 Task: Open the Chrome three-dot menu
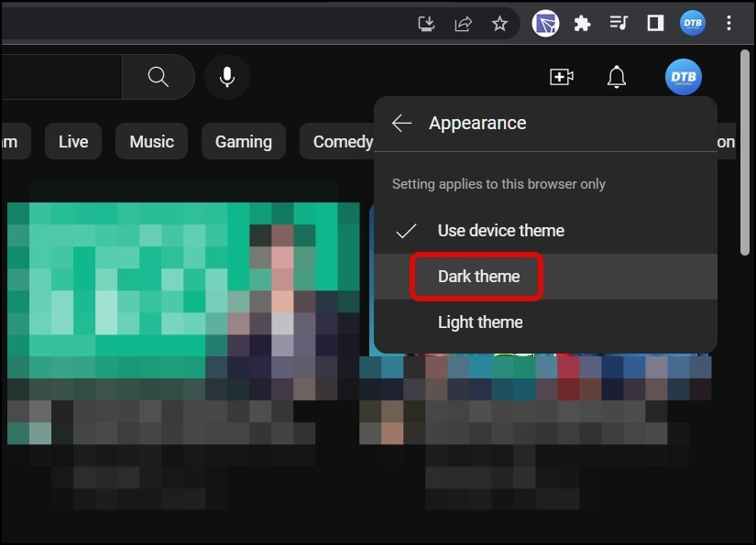(x=729, y=24)
